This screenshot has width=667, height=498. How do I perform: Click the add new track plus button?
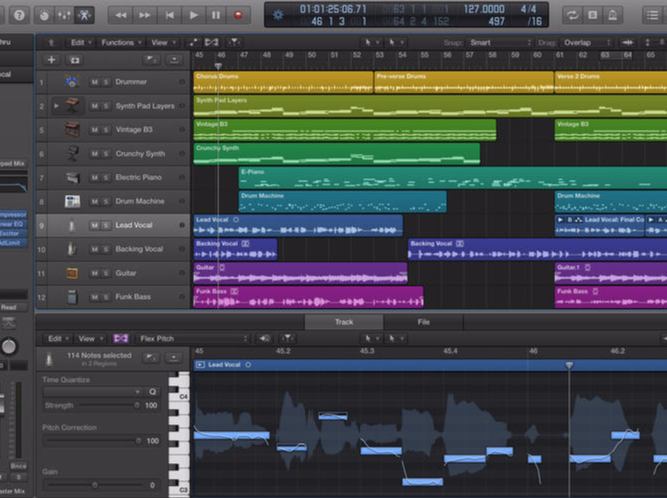point(51,60)
